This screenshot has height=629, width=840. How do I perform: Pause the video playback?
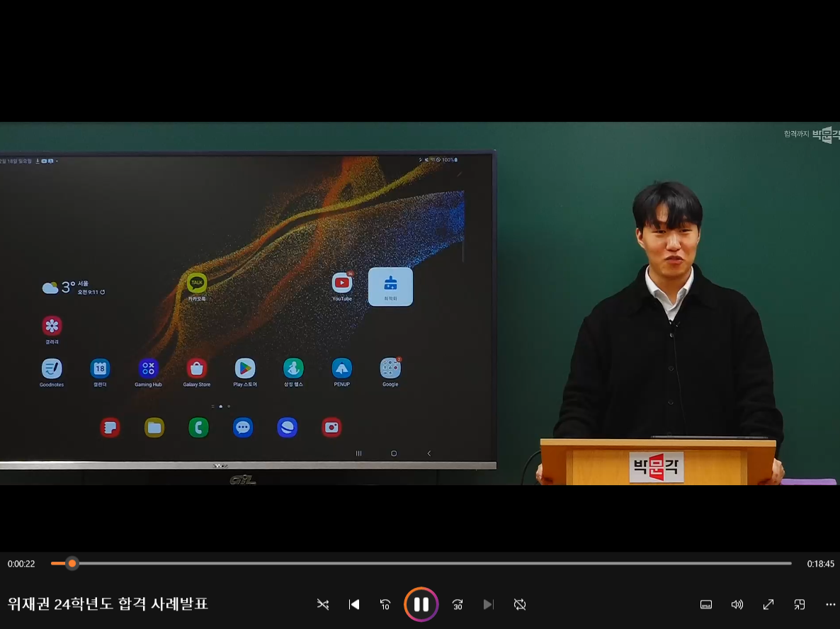pos(421,604)
